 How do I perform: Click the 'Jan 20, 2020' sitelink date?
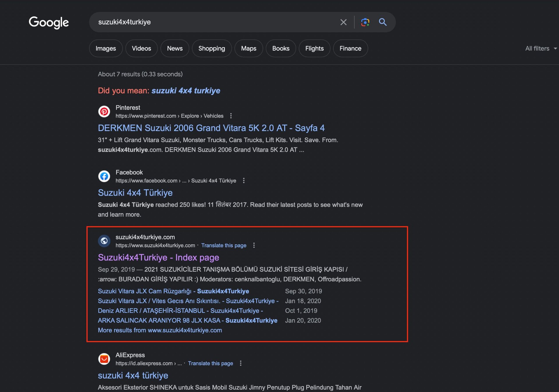pos(303,320)
